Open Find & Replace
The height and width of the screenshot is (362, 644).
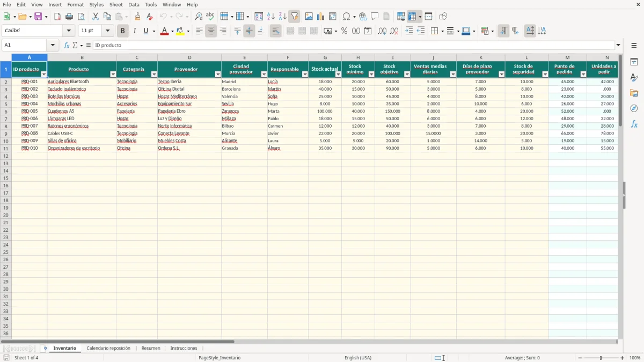(199, 17)
